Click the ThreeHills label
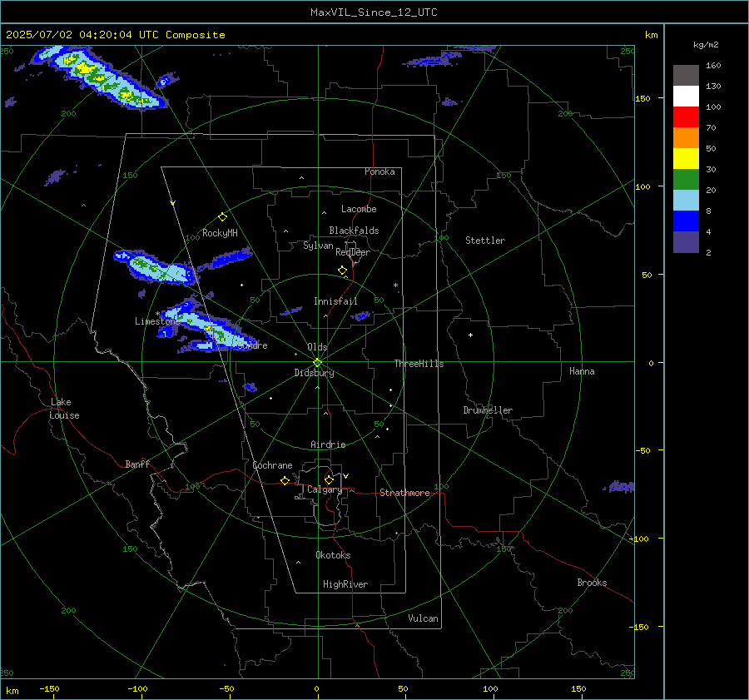 [x=419, y=364]
